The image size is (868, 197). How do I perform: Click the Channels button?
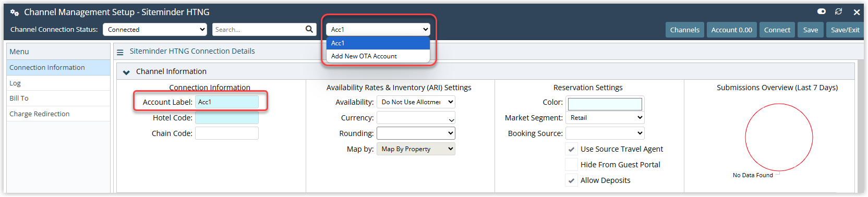click(x=685, y=30)
